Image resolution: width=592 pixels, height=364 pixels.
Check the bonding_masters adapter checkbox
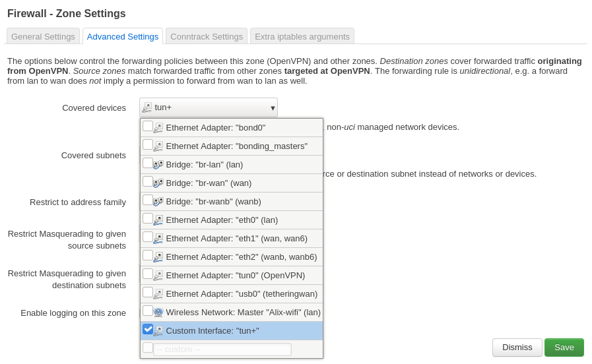148,144
